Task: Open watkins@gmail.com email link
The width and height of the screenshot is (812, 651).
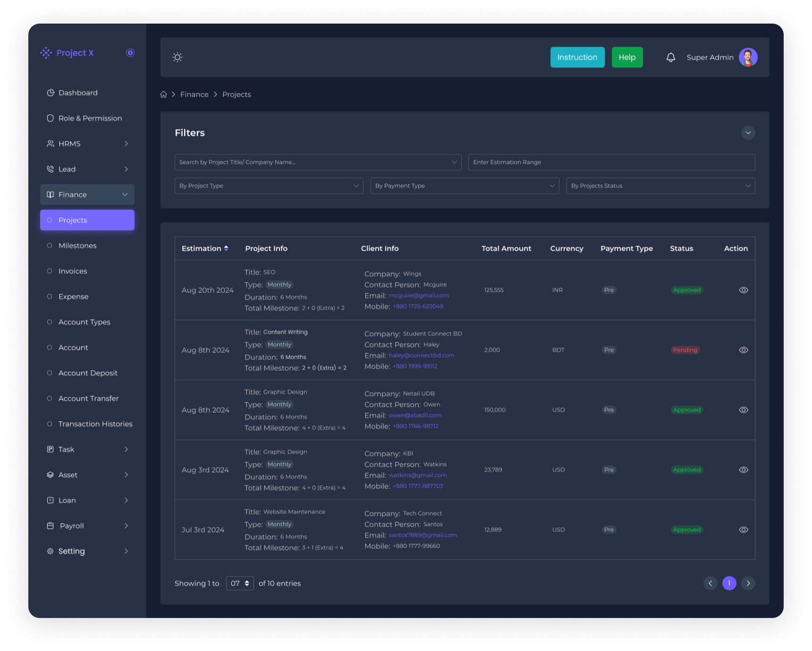Action: (418, 476)
